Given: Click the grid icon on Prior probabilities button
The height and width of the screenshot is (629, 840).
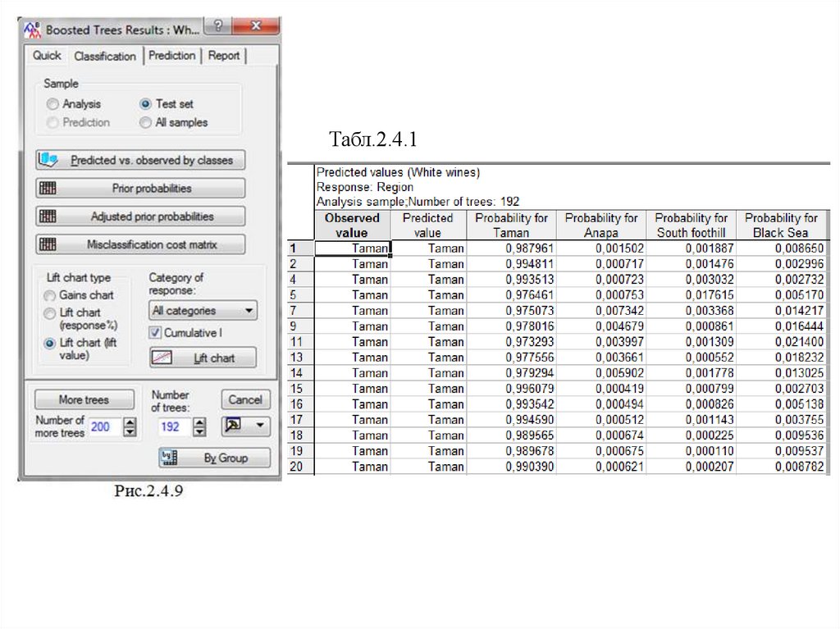Looking at the screenshot, I should point(48,188).
